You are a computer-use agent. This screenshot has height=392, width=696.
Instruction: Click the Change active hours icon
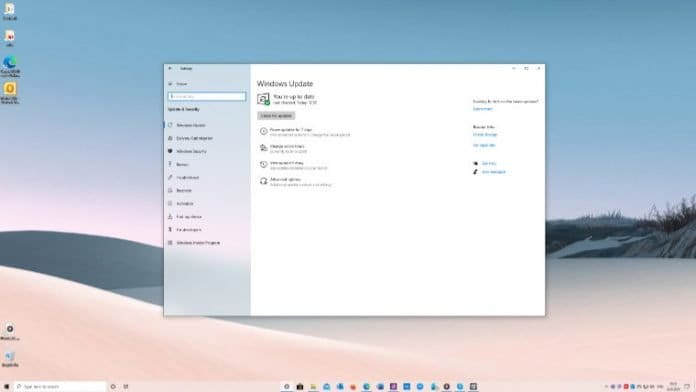click(x=263, y=148)
